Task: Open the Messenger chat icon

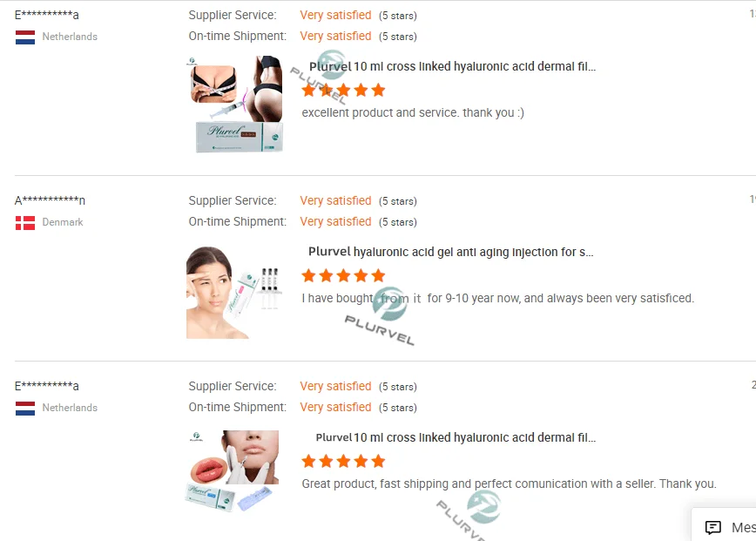Action: (713, 528)
